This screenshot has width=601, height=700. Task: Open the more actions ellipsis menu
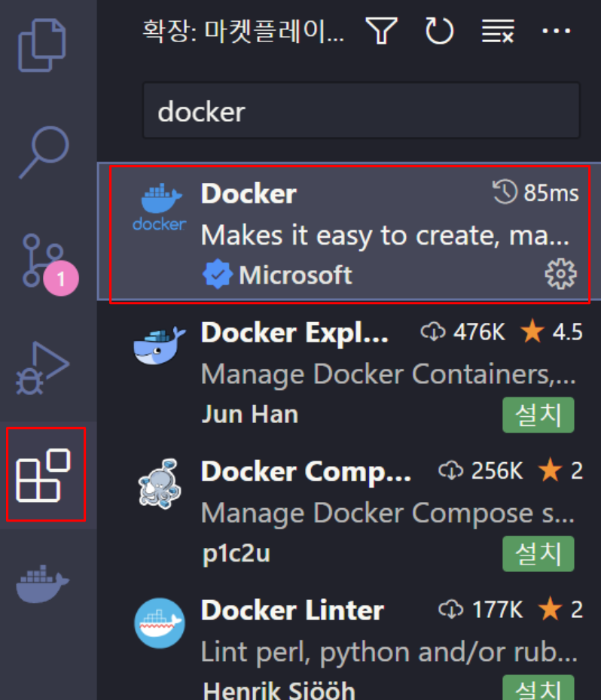point(557,31)
